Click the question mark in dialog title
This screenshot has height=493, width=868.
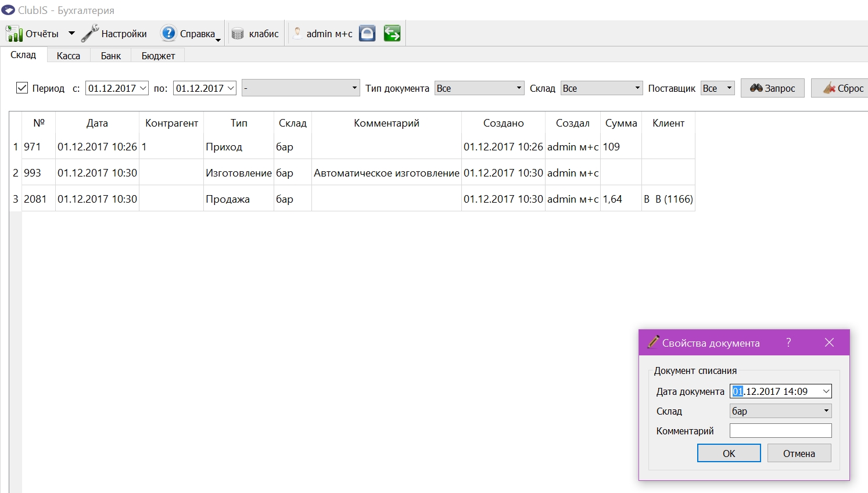coord(788,343)
